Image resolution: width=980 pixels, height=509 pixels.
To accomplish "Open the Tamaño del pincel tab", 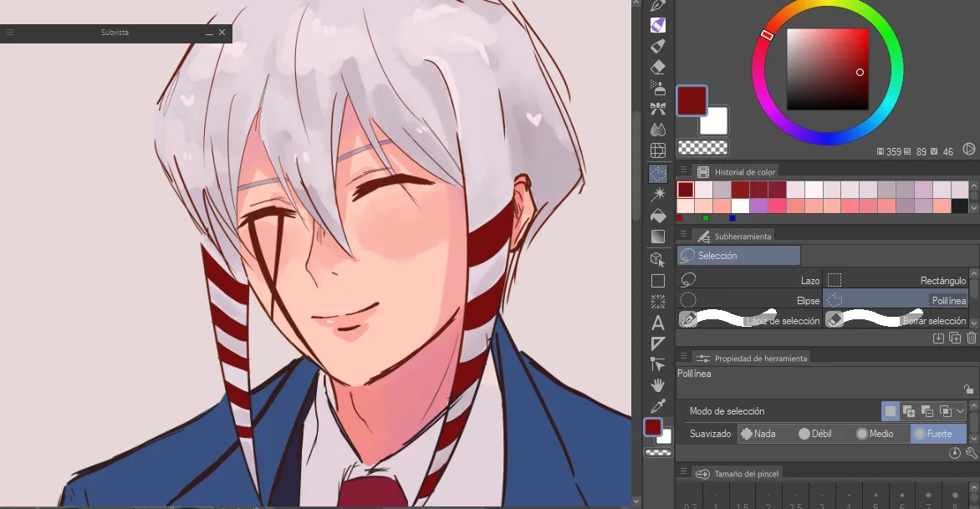I will (x=737, y=473).
